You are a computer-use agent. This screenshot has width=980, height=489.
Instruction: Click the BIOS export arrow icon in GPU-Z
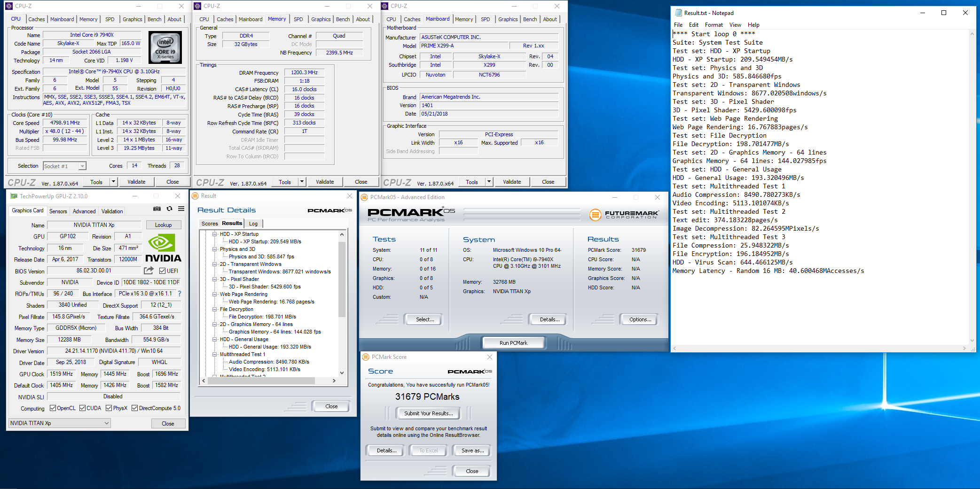pyautogui.click(x=149, y=271)
